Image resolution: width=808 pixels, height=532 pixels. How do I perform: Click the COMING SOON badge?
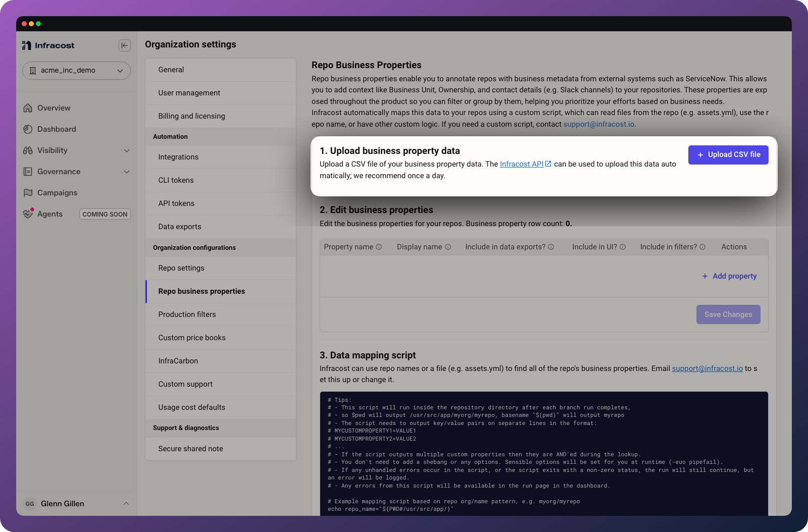click(105, 214)
